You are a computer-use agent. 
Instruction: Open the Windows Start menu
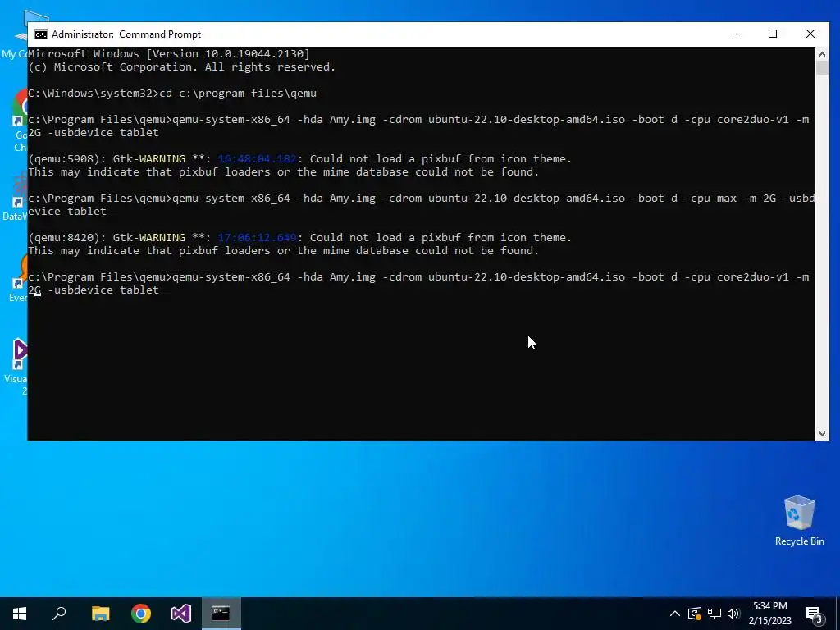pyautogui.click(x=20, y=614)
